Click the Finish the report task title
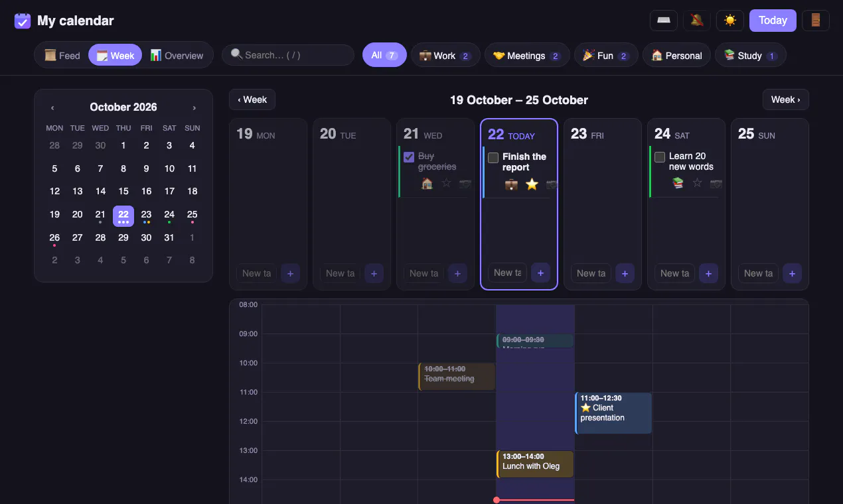Screen dimensions: 843x504 point(524,162)
